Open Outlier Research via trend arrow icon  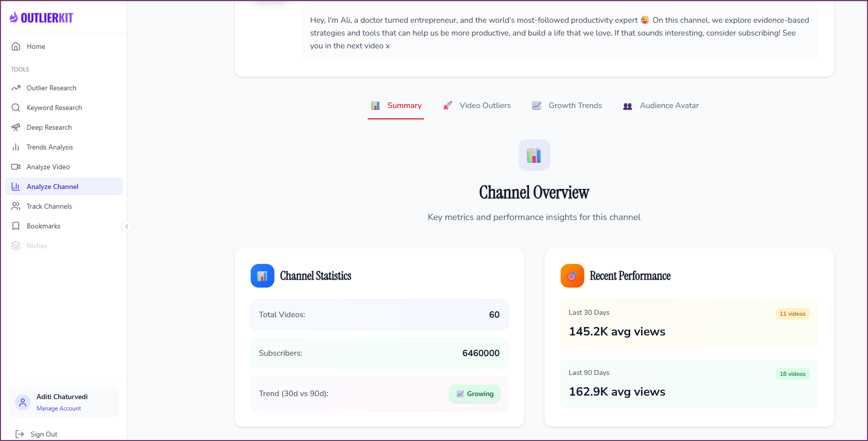(16, 88)
